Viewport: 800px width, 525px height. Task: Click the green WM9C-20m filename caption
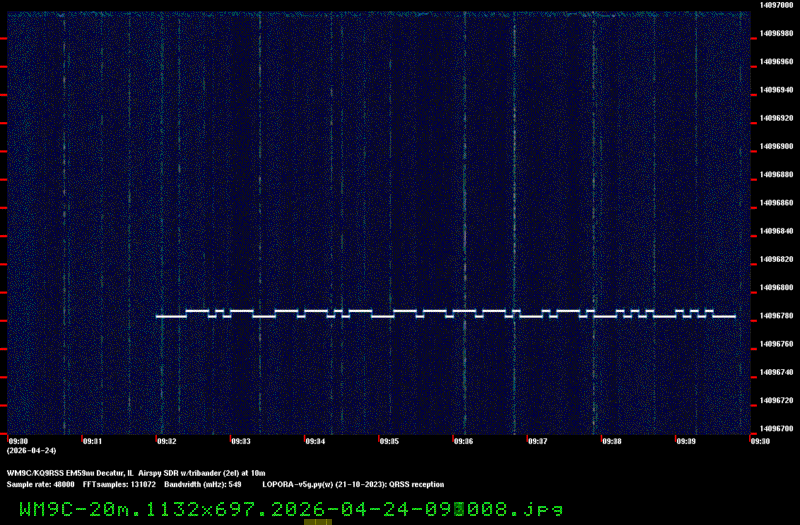click(290, 508)
